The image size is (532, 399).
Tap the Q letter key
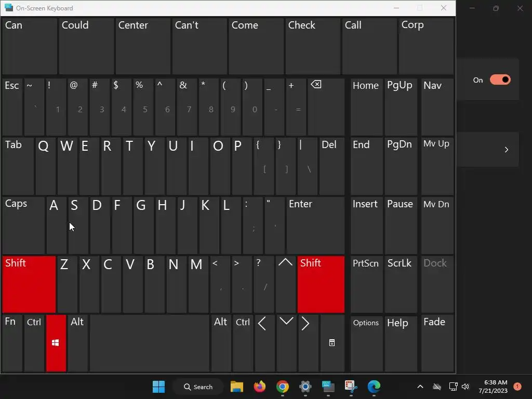(46, 166)
